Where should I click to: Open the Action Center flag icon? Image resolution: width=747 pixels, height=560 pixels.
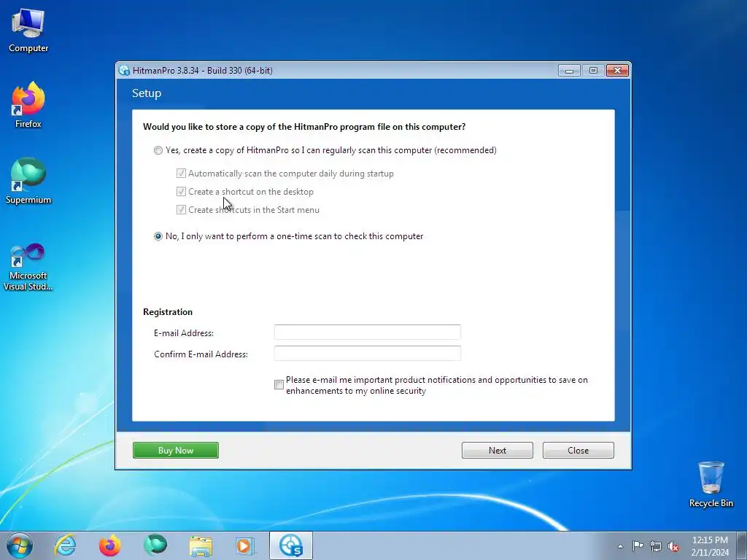coord(638,546)
